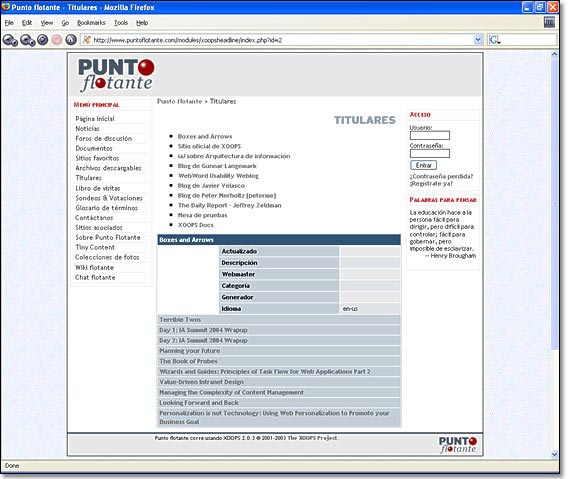Select Sitio oficial de XOOPS feed

click(x=209, y=146)
